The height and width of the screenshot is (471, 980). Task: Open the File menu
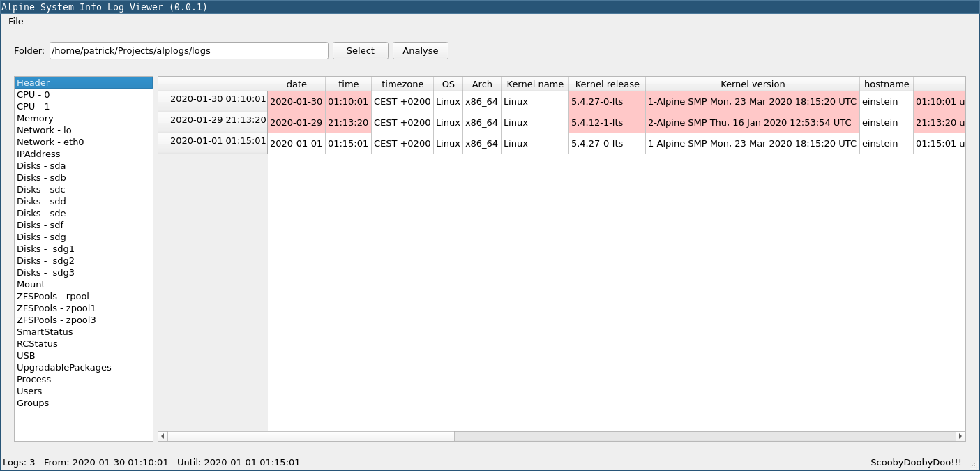click(16, 22)
